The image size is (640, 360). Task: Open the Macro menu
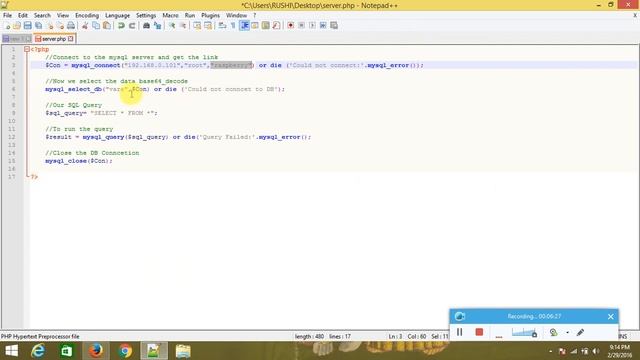[170, 16]
